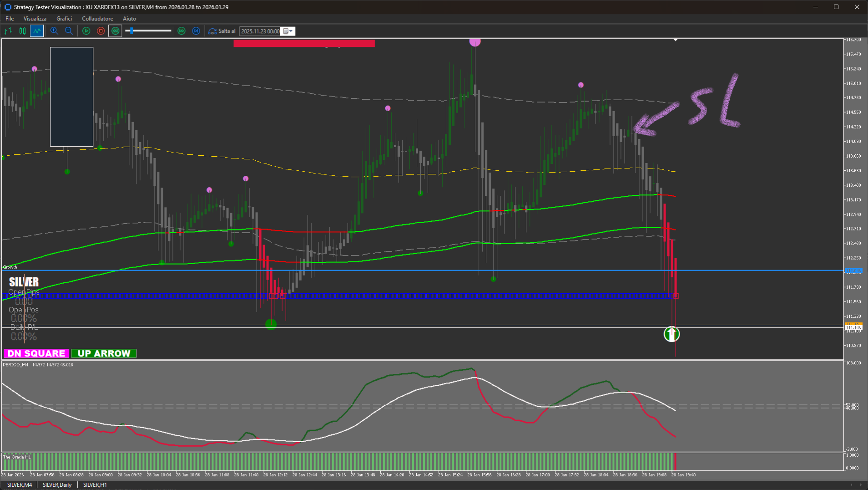This screenshot has height=490, width=868.
Task: Click the large pink dot at chart top
Action: click(475, 41)
